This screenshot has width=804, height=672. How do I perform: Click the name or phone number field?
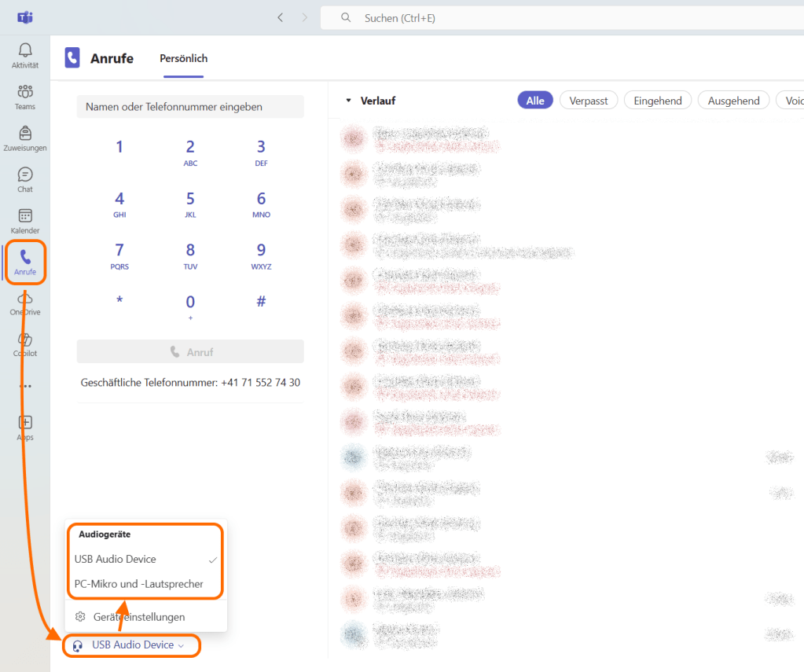tap(190, 107)
